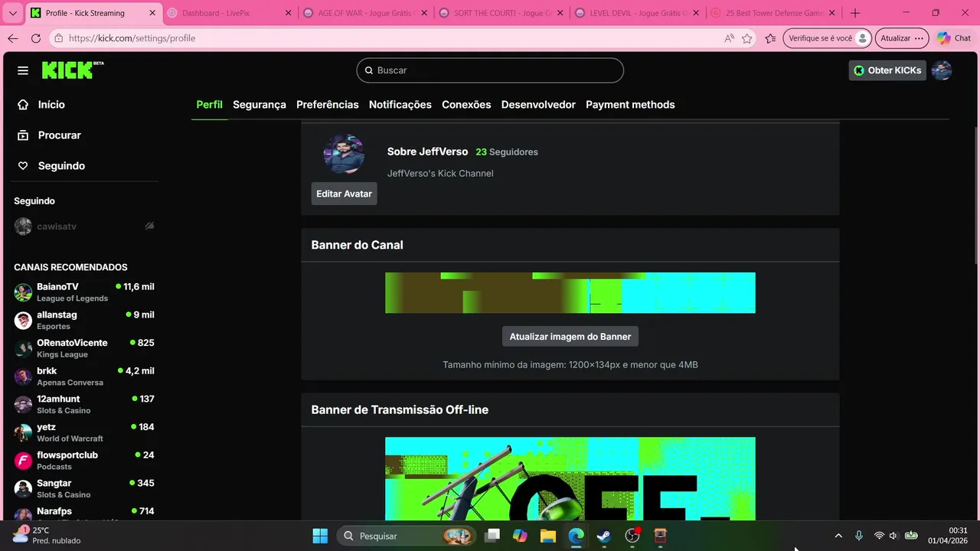This screenshot has height=551, width=980.
Task: Open a new browser tab
Action: [855, 13]
